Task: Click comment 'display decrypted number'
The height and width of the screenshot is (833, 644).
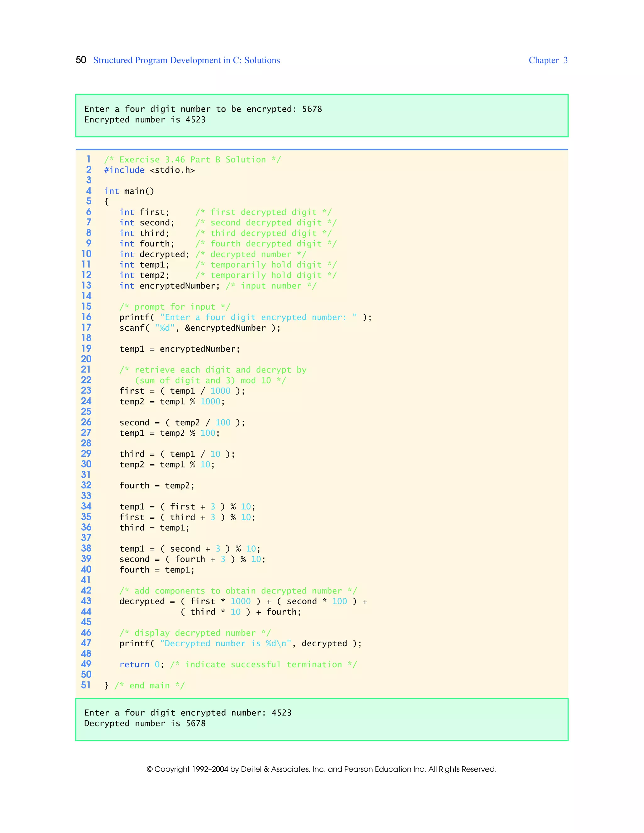Action: (x=195, y=633)
